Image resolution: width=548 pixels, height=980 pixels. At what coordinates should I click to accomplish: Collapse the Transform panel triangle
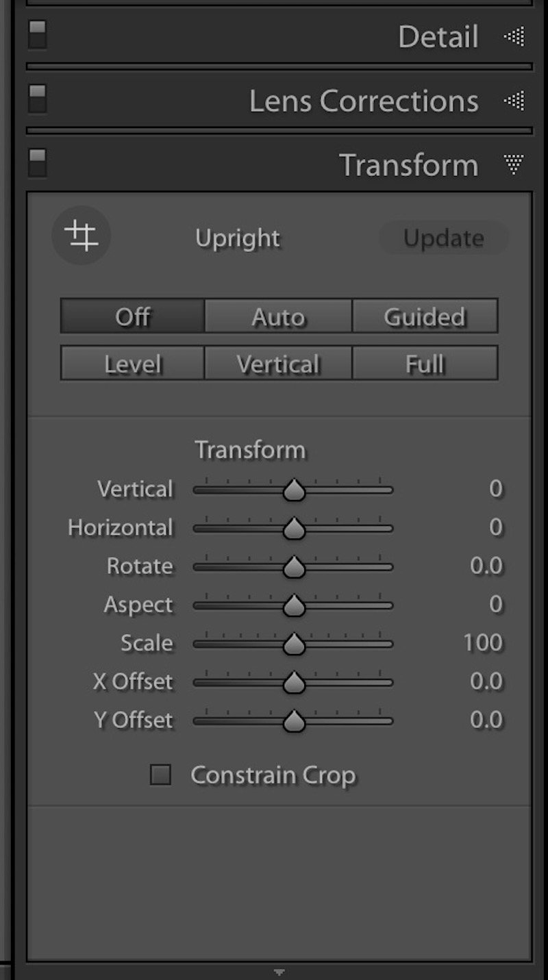click(514, 164)
